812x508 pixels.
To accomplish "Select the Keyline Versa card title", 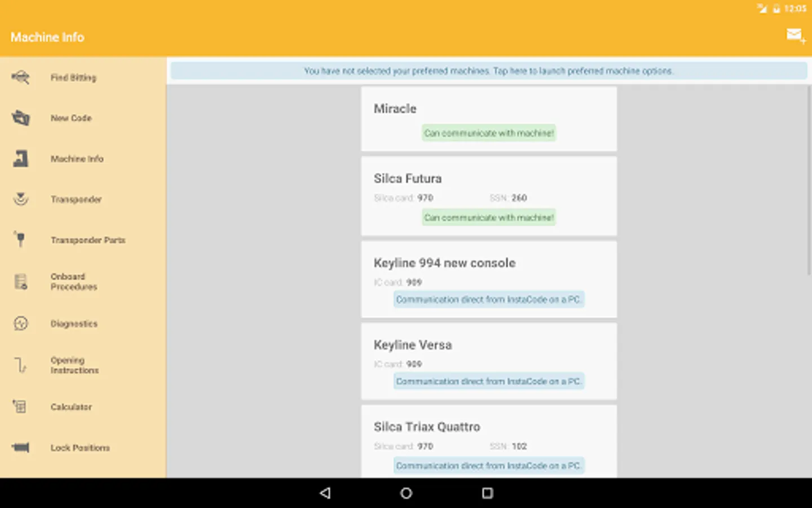I will pos(413,345).
